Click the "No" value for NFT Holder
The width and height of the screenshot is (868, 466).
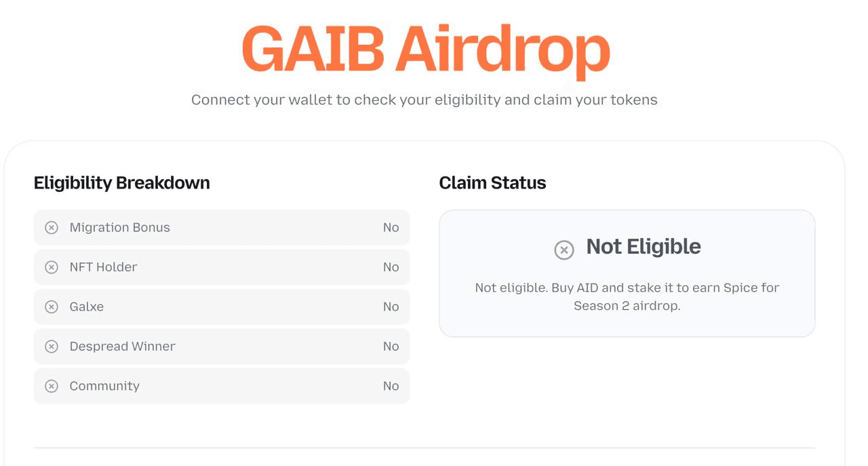point(391,267)
